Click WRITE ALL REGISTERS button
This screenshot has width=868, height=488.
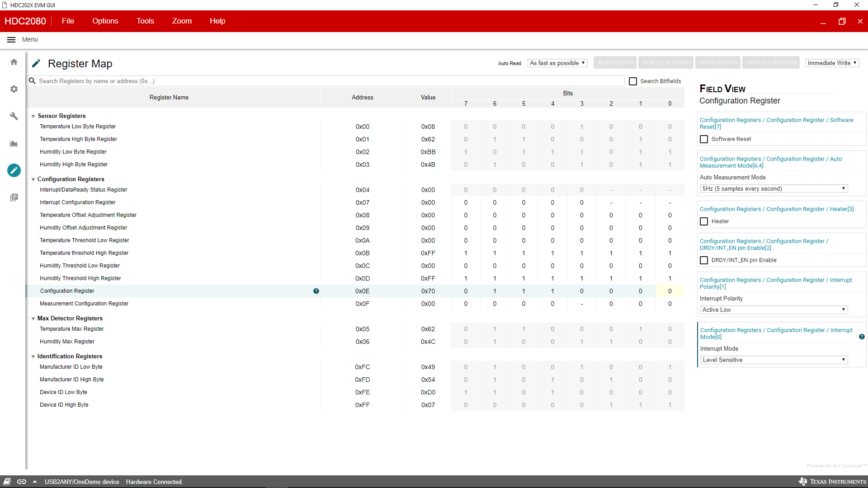(x=771, y=62)
